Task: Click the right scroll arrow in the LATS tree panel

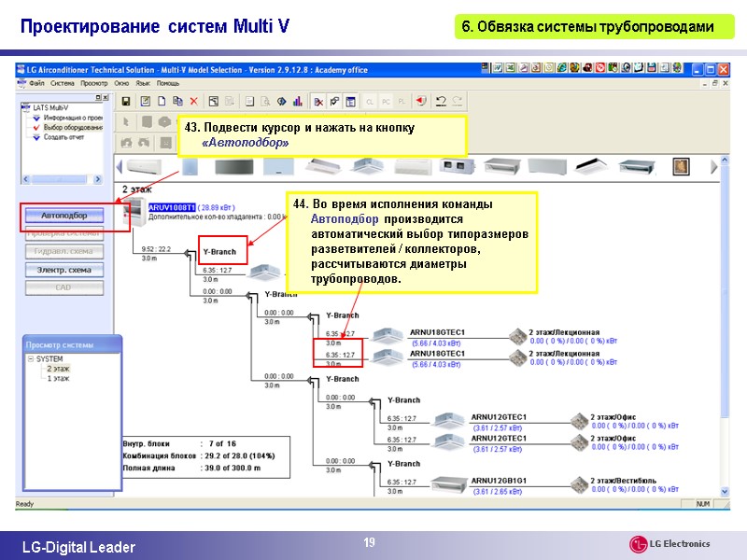Action: point(98,179)
